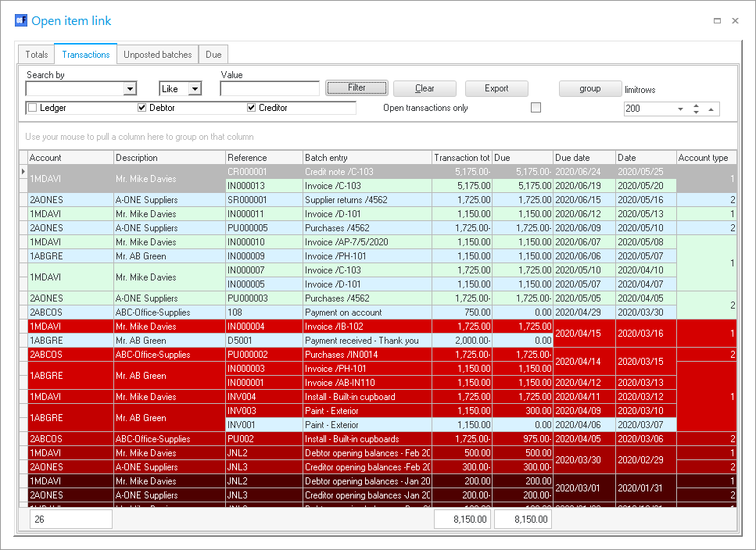Sort by the Due date column header
The image size is (756, 550).
584,158
